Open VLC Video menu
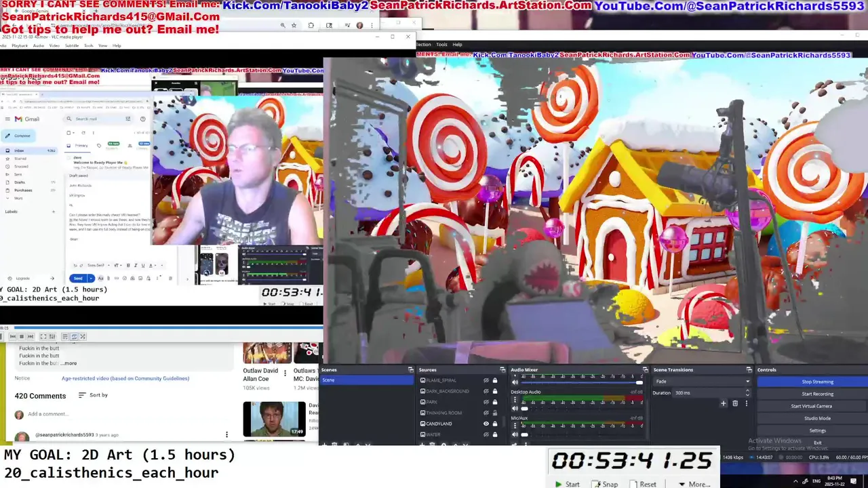The width and height of the screenshot is (868, 488). click(x=54, y=45)
